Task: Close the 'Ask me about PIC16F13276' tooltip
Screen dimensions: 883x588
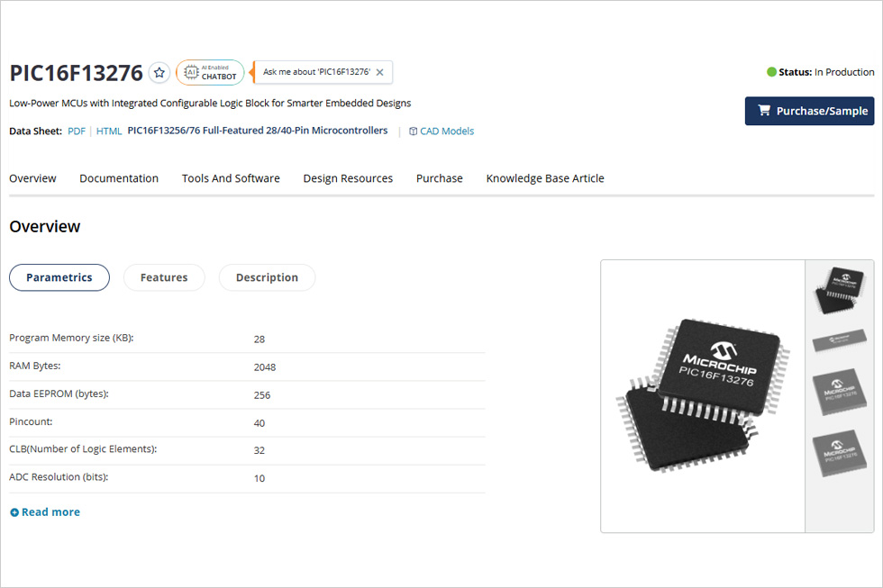Action: [x=380, y=72]
